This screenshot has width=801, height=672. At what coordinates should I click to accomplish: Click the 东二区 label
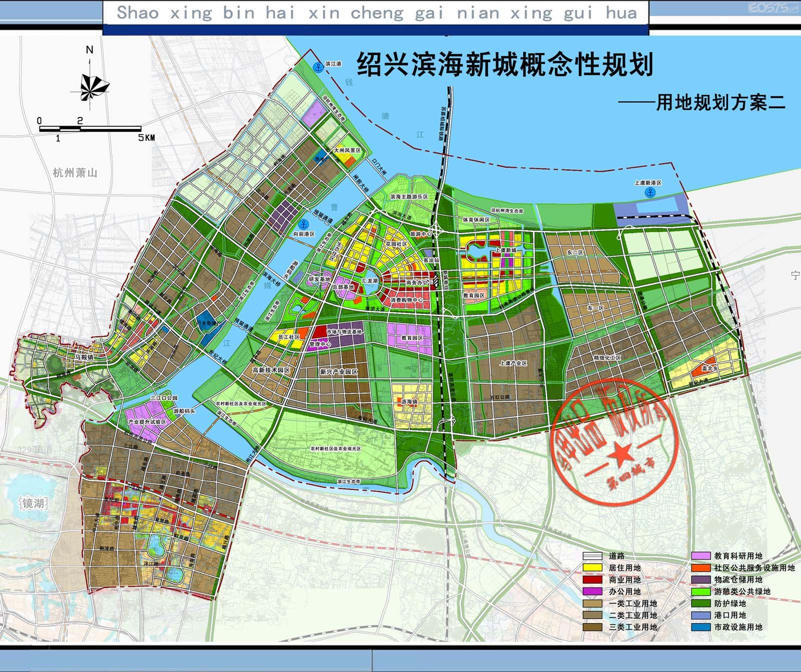575,253
